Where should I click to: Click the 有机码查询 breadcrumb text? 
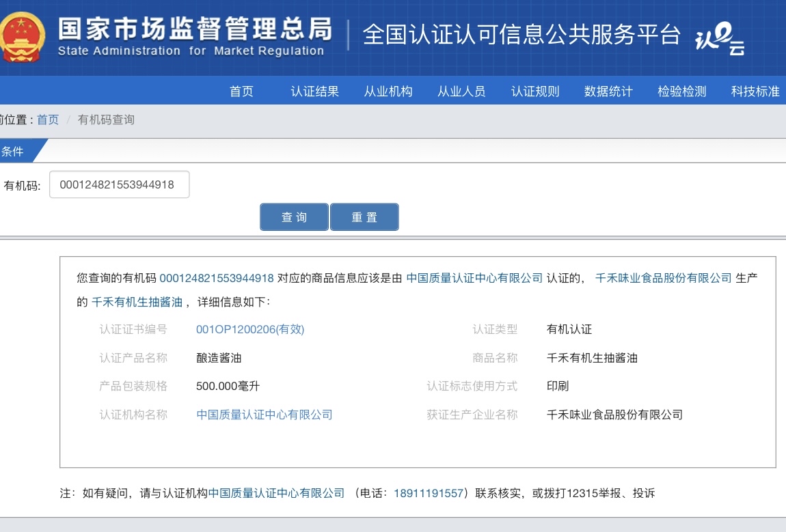click(x=106, y=120)
